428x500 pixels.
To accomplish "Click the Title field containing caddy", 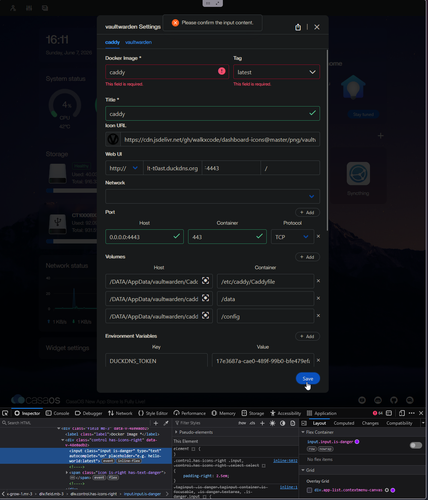I will pyautogui.click(x=212, y=114).
